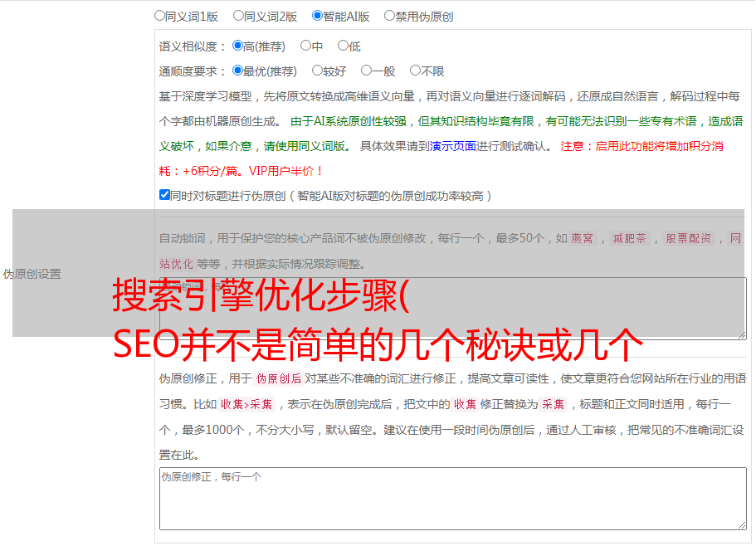Choose the 智能AI版 radio option
Viewport: 756px width, 546px height.
click(x=317, y=16)
